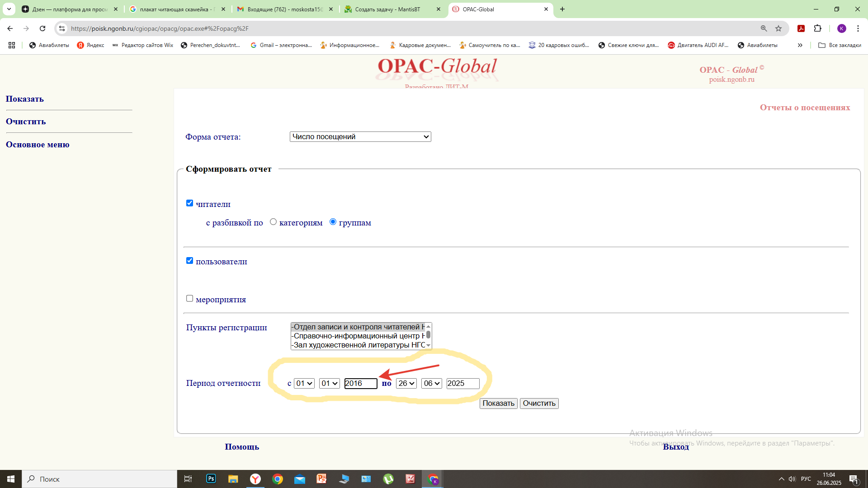The width and height of the screenshot is (868, 488).
Task: Bookmark this page with the star icon
Action: pyautogui.click(x=778, y=28)
